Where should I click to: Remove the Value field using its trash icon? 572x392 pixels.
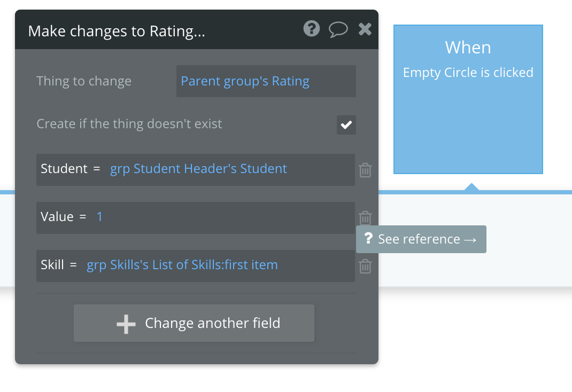(x=365, y=218)
